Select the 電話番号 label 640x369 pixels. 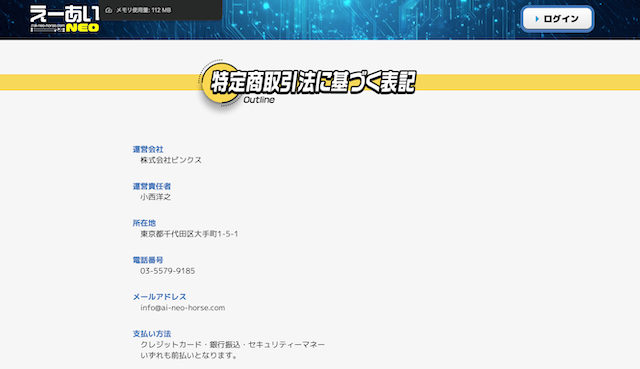148,260
